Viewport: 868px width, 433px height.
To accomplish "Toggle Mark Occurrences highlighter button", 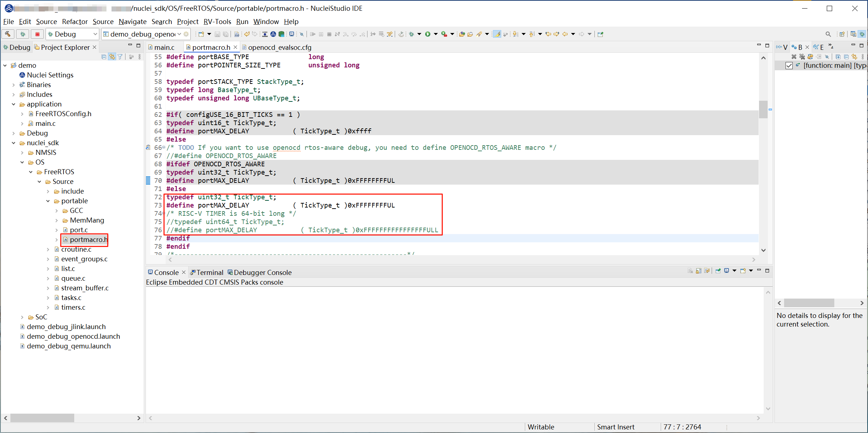I will tap(497, 34).
